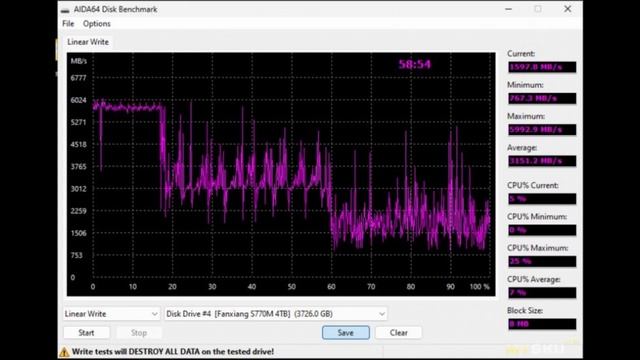Open the Options menu
Viewport: 640px width, 360px height.
97,24
